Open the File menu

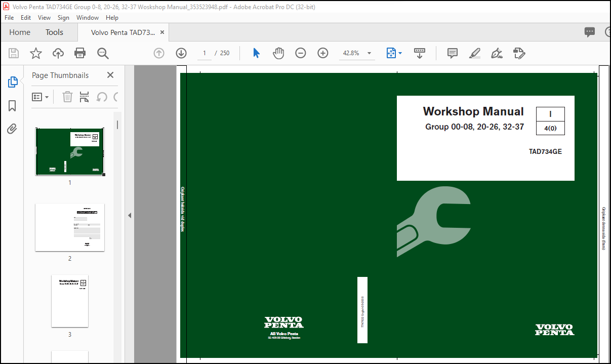click(10, 17)
